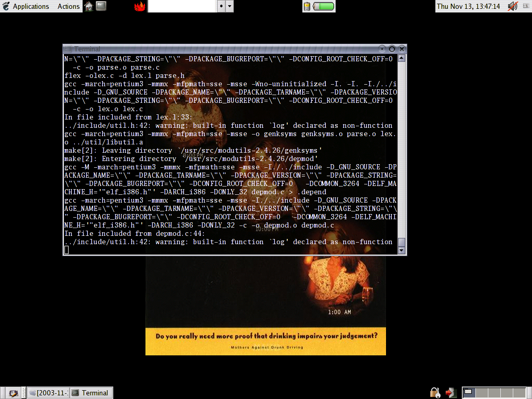
Task: Switch to the 2003-11- taskbar window
Action: point(48,393)
